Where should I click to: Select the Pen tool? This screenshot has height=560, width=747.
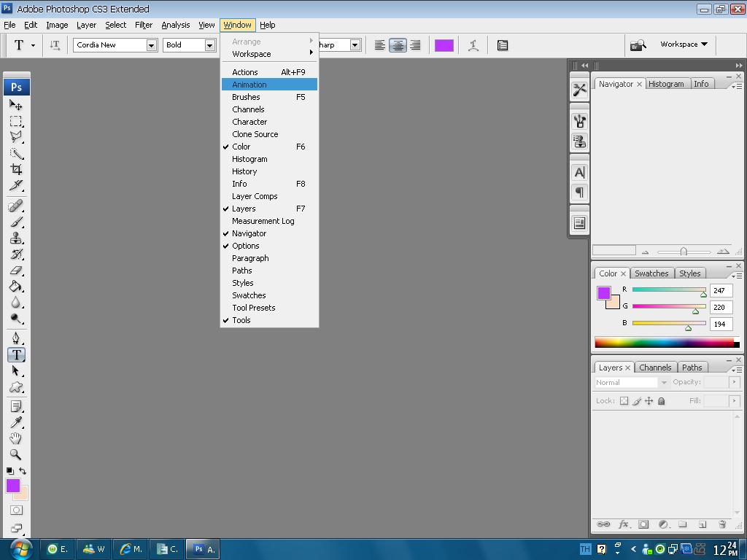[x=16, y=338]
